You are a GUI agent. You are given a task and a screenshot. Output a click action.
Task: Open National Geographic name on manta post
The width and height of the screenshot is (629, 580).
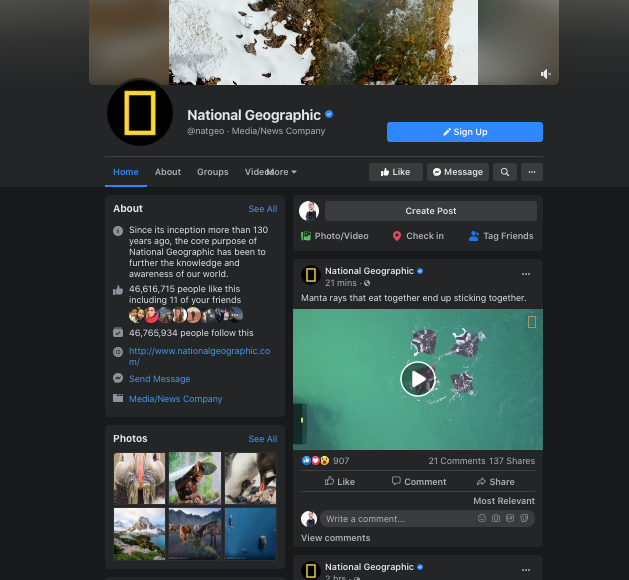(x=369, y=271)
